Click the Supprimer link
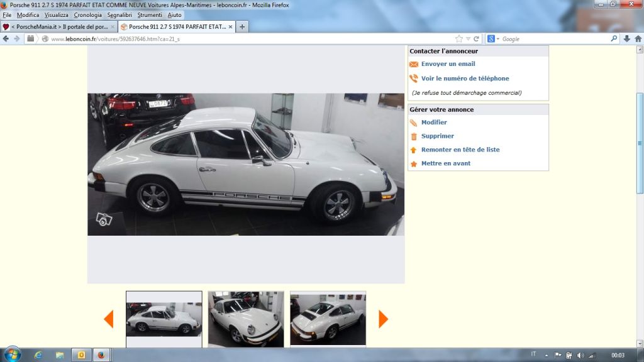Screen dimensions: 644x362 tap(438, 136)
